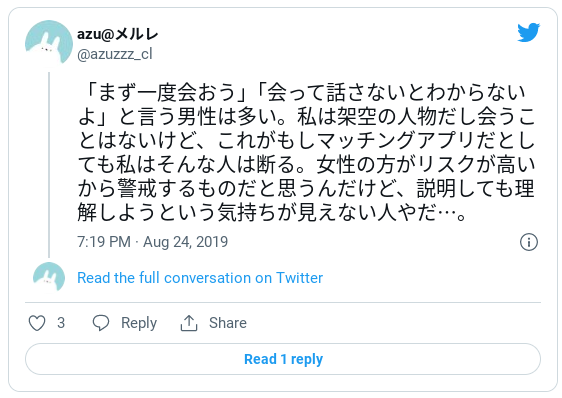This screenshot has height=398, width=562.
Task: Click the Aug 24, 2019 date
Action: tap(186, 242)
